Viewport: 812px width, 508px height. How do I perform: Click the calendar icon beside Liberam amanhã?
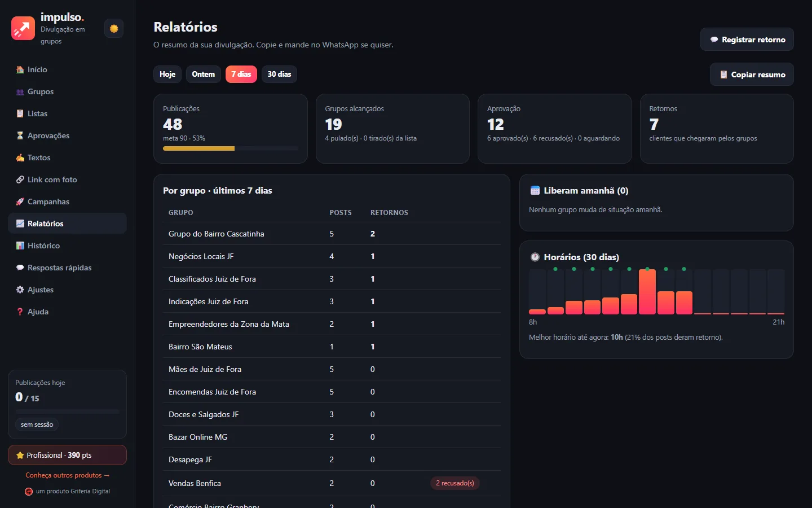(535, 191)
